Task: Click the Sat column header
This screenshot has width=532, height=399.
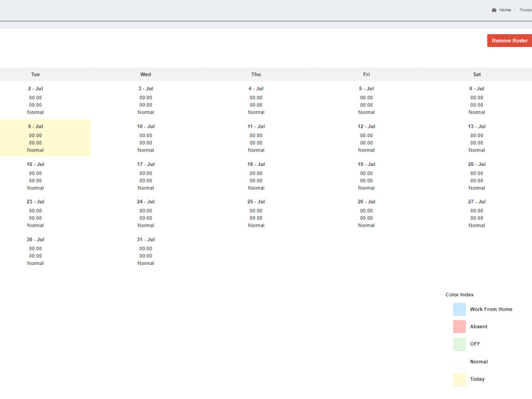Action: pos(477,74)
